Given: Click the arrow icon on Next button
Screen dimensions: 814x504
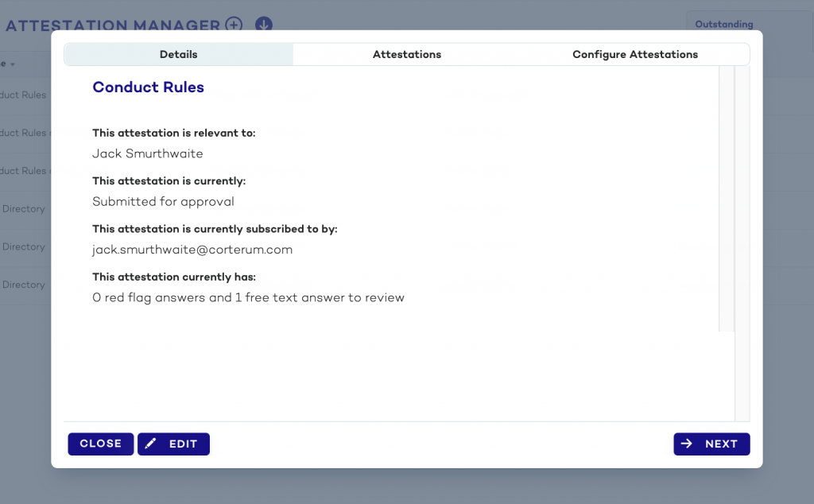Looking at the screenshot, I should (686, 444).
